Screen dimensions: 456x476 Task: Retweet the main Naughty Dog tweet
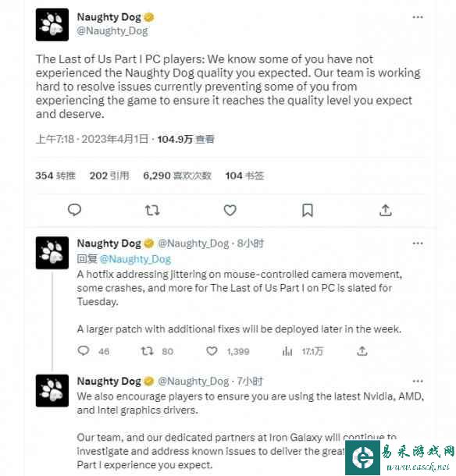click(152, 210)
